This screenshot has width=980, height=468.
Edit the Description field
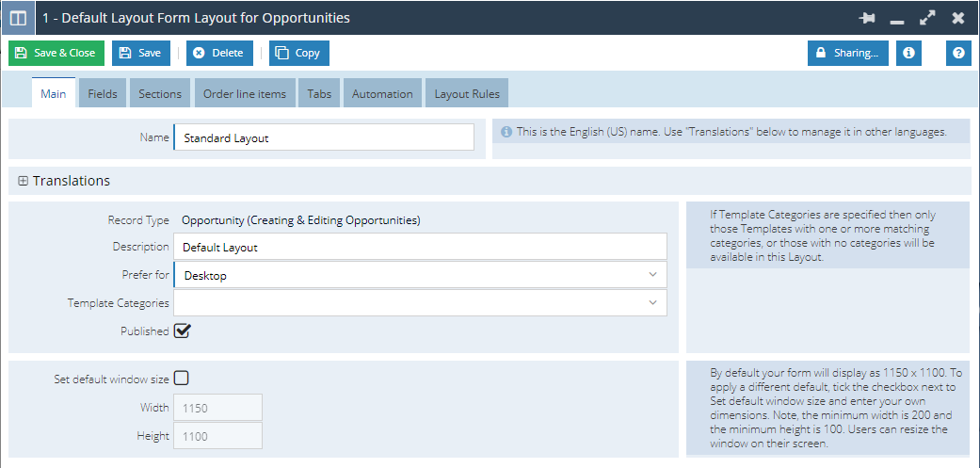pos(420,247)
